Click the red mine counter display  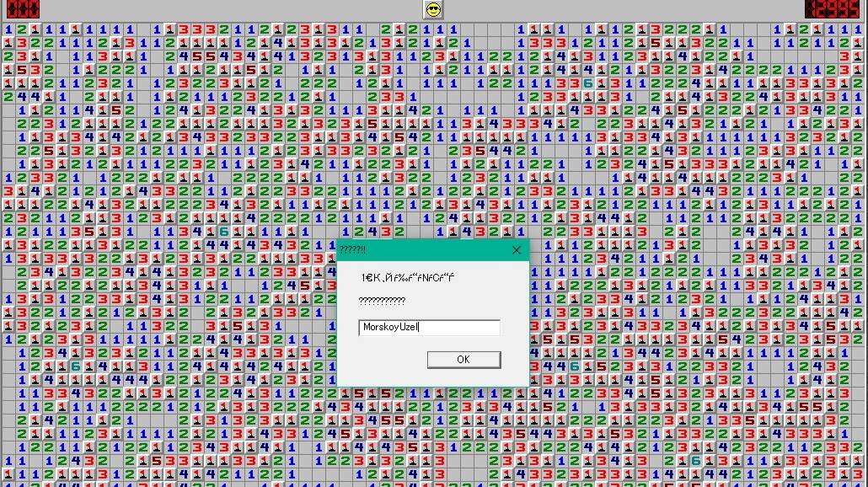click(23, 9)
